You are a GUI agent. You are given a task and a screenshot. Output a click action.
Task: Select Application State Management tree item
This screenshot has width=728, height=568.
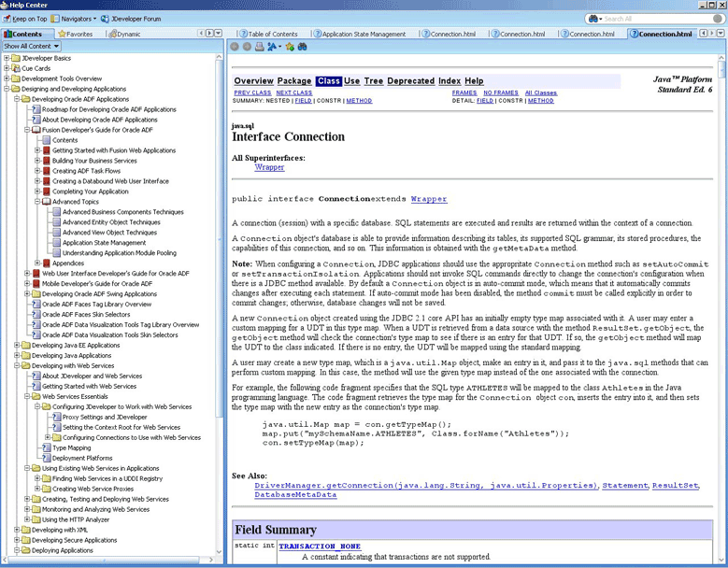[x=104, y=242]
